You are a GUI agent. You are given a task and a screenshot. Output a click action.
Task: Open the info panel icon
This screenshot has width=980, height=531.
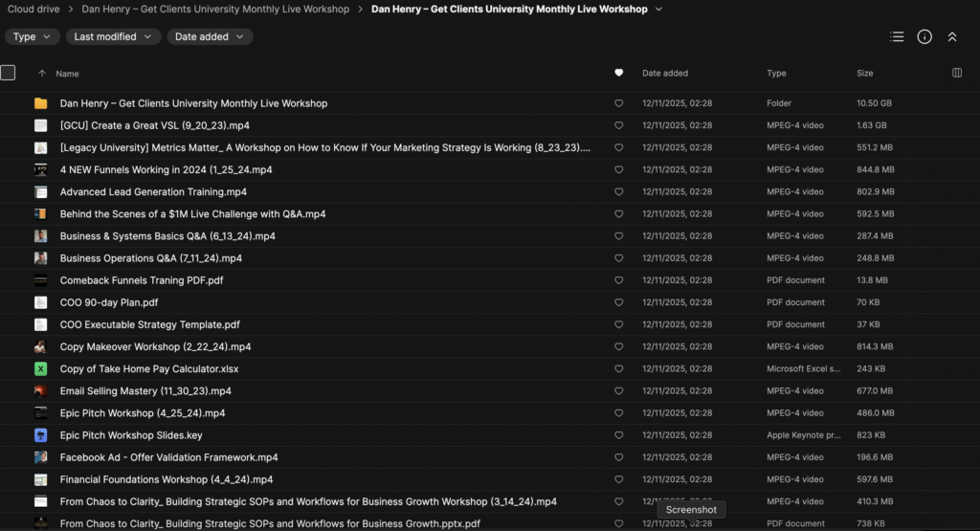[x=924, y=36]
